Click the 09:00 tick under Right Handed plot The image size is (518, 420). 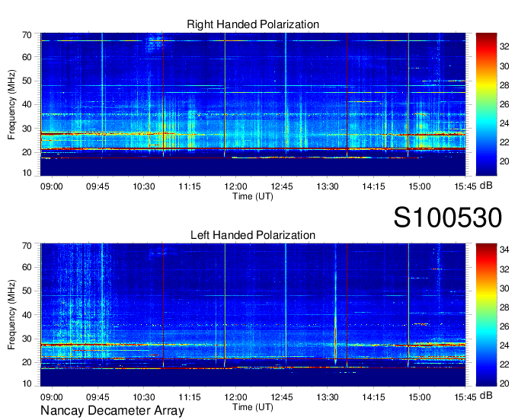[x=52, y=186]
